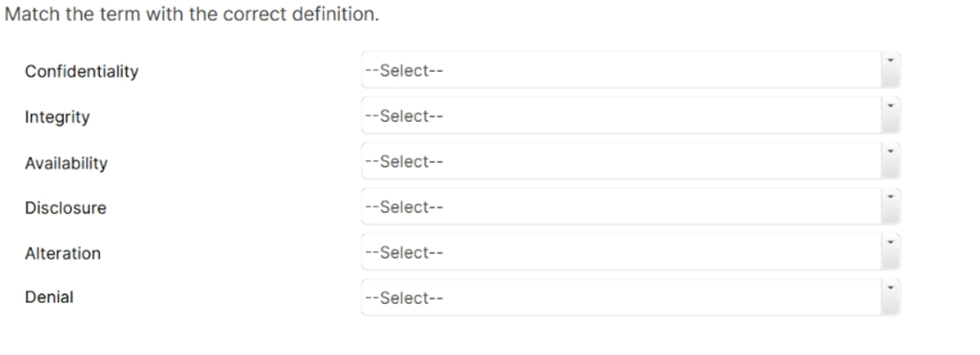Click the down-arrow icon on Availability dropdown
The width and height of the screenshot is (980, 355).
pos(891,151)
